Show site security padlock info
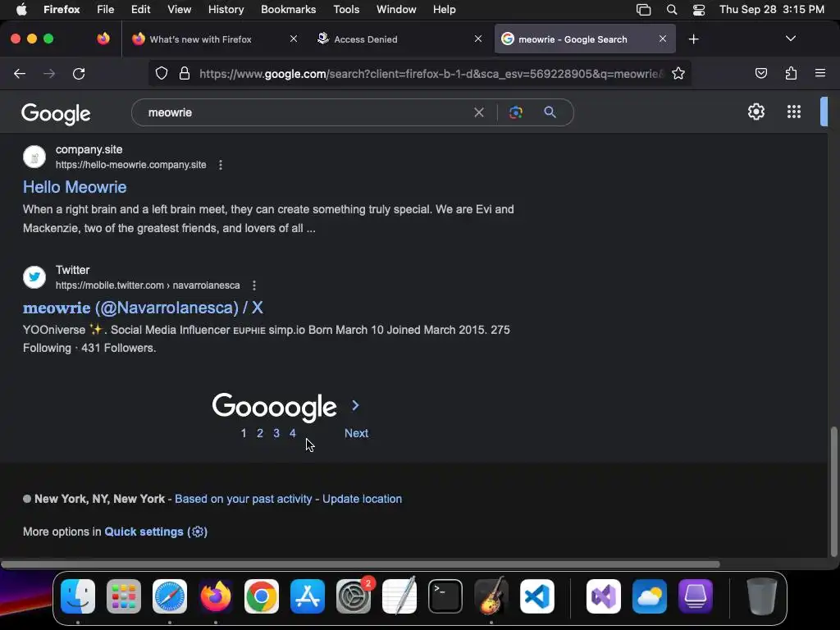The image size is (840, 630). point(185,73)
